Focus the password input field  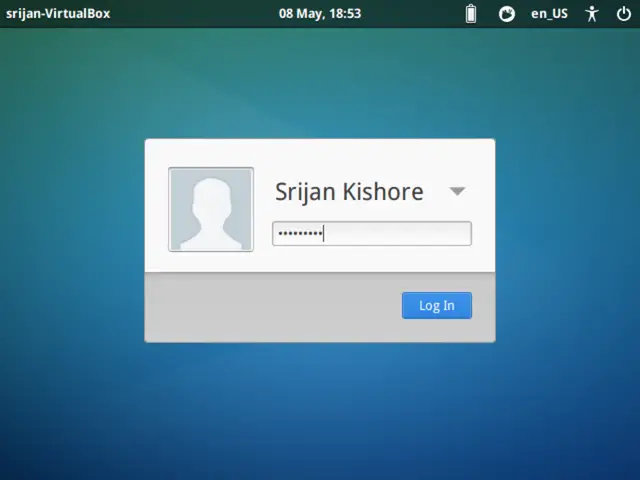point(372,233)
